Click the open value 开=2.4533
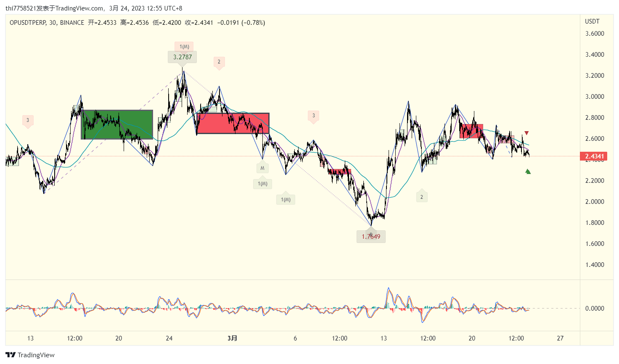The image size is (619, 364). 102,23
